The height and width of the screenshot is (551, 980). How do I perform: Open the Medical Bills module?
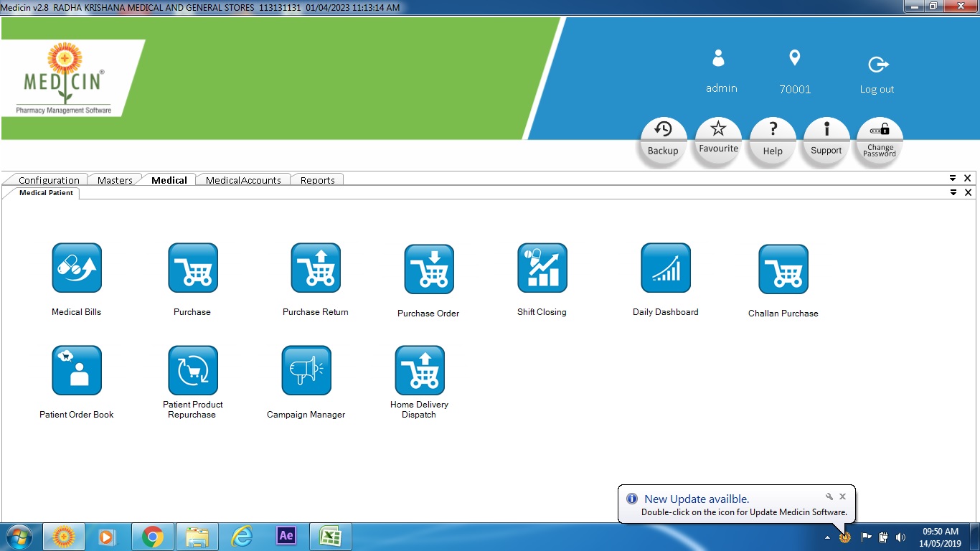tap(77, 268)
